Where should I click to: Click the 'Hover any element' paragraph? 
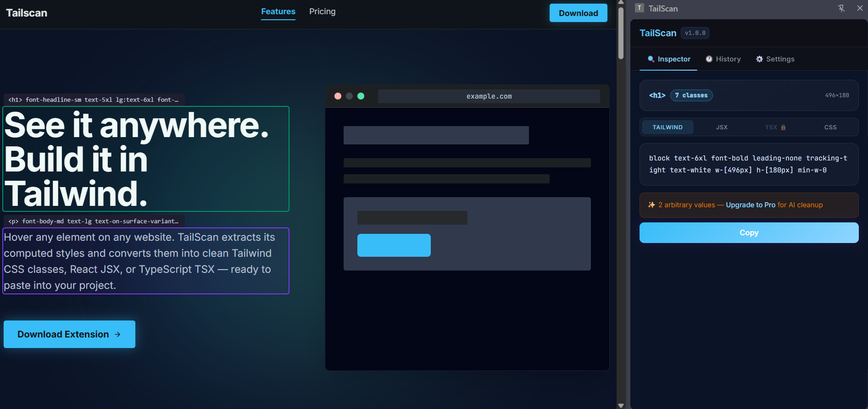[x=146, y=261]
